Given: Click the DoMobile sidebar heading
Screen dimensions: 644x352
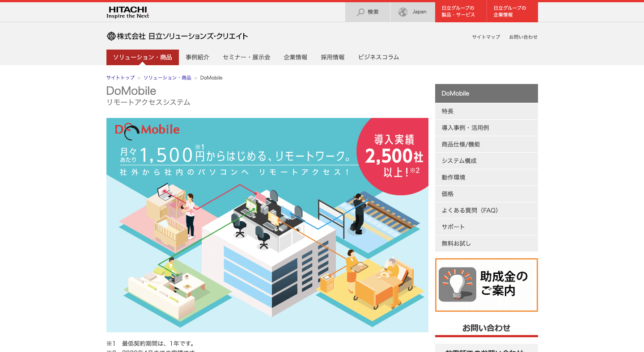Looking at the screenshot, I should [x=487, y=93].
